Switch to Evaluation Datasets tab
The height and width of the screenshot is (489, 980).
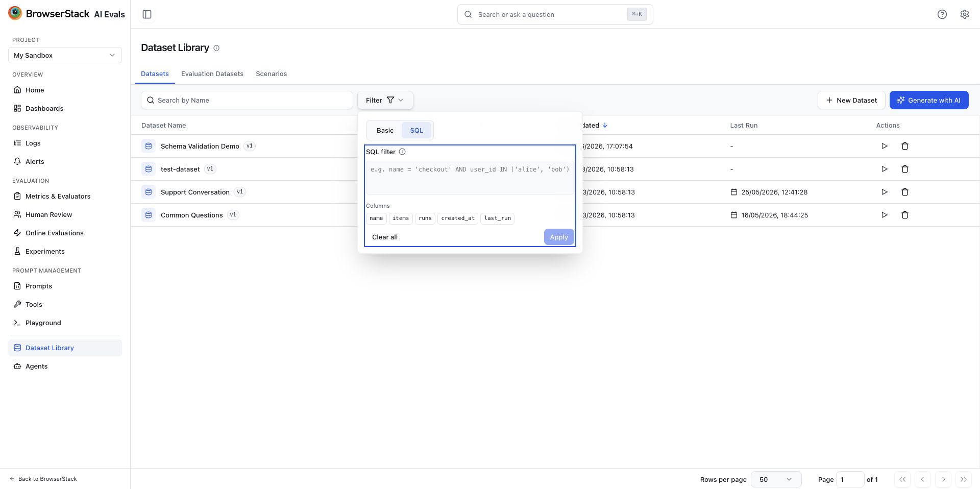click(212, 74)
